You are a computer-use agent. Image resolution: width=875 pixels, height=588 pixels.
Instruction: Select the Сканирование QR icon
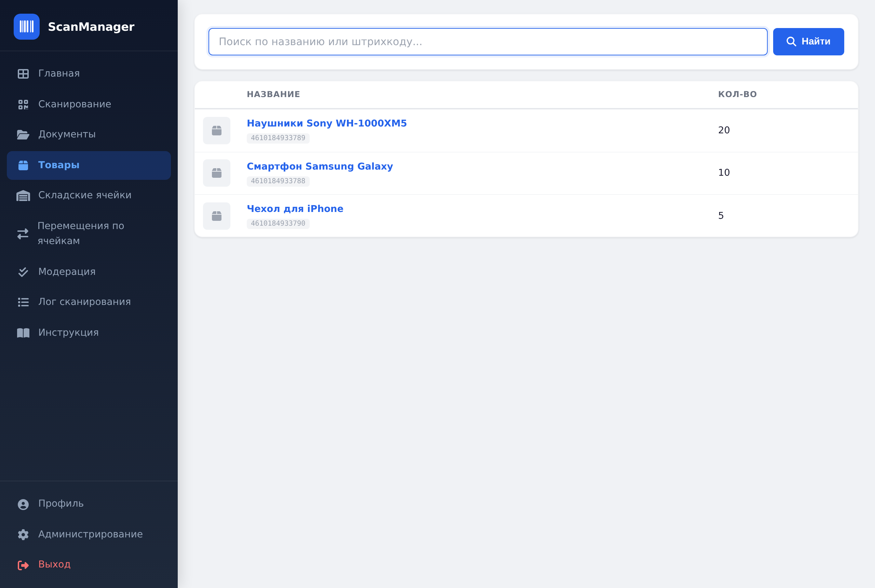[x=23, y=105]
